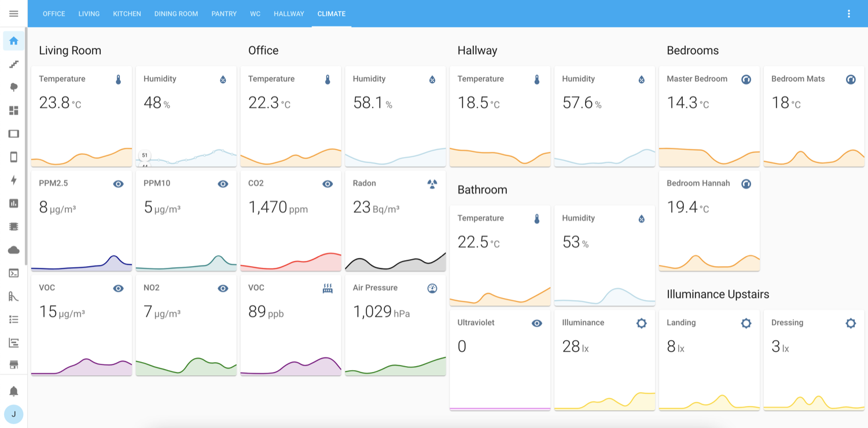Open Office Humidity value 58.1 %
The image size is (868, 428).
click(x=373, y=103)
